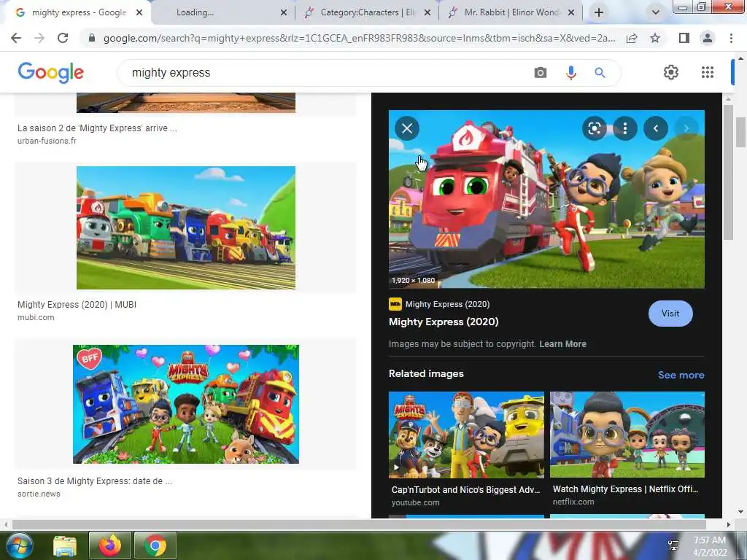Open Watch Mighty Express Netflix image

coord(627,435)
